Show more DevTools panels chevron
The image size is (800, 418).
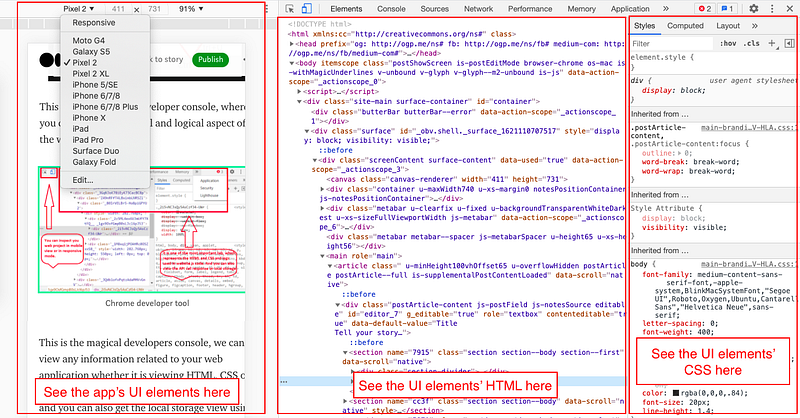666,9
